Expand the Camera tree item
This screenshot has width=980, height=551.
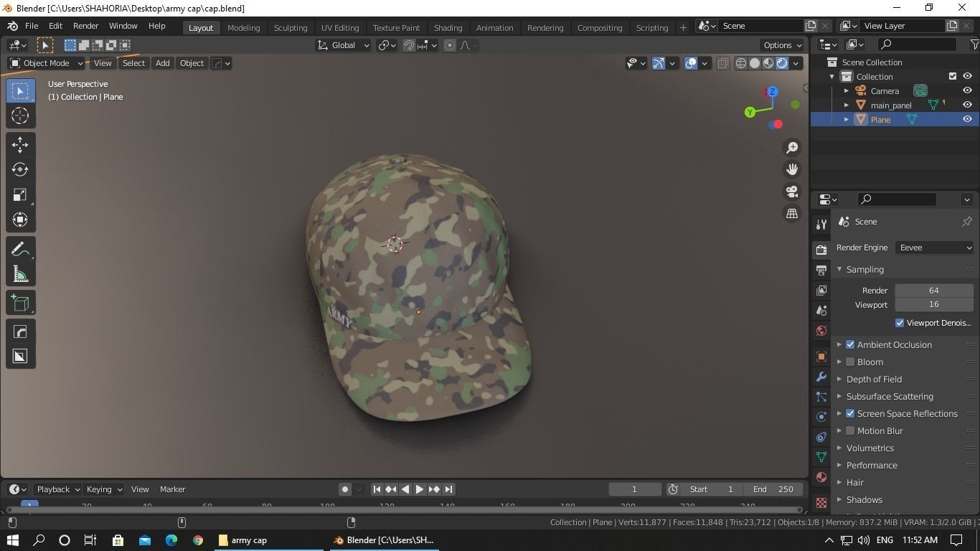[847, 91]
